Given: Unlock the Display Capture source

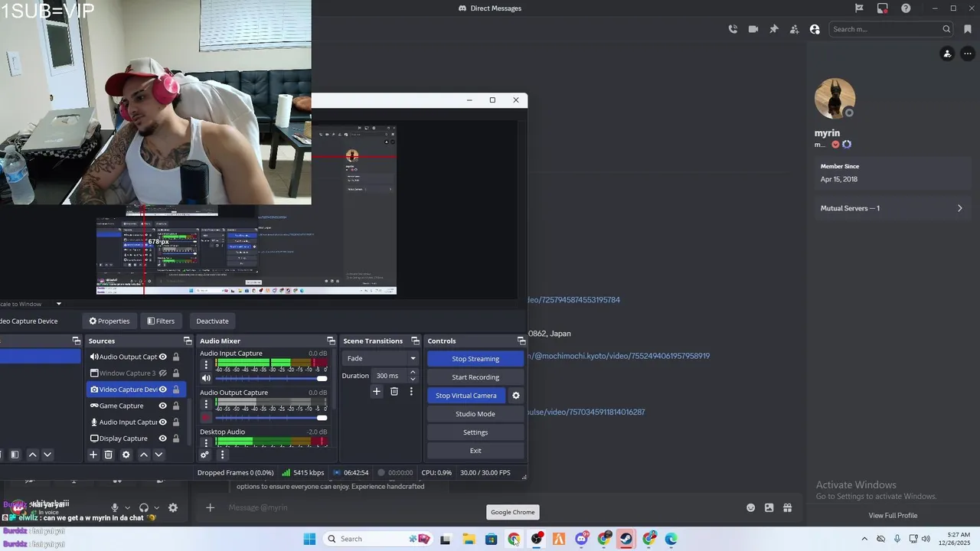Looking at the screenshot, I should (176, 439).
